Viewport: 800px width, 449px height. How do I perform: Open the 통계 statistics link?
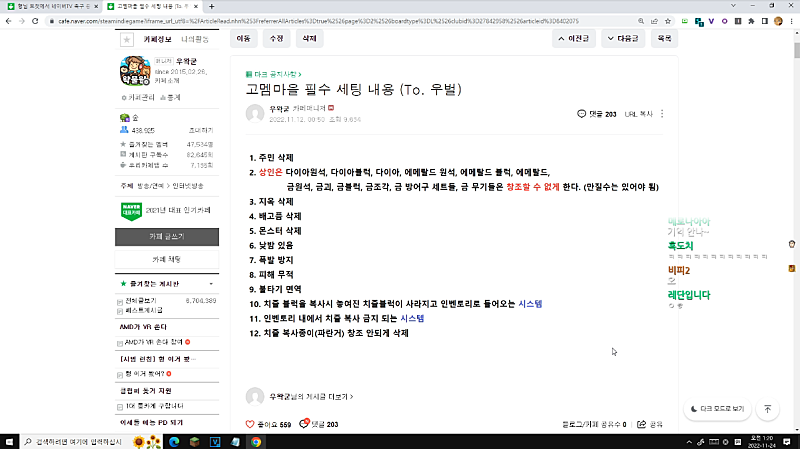pyautogui.click(x=170, y=97)
